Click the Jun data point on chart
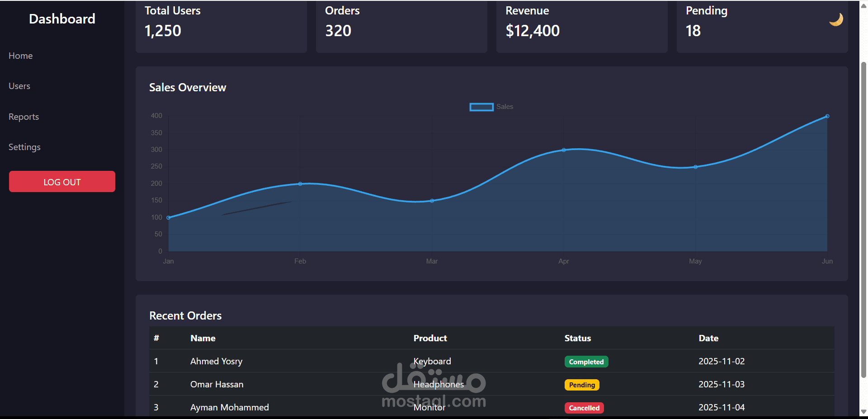Screen dimensions: 868x419 827,116
